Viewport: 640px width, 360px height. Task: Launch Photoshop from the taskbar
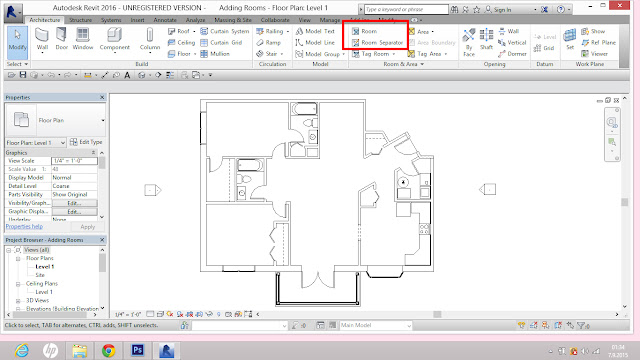[137, 350]
